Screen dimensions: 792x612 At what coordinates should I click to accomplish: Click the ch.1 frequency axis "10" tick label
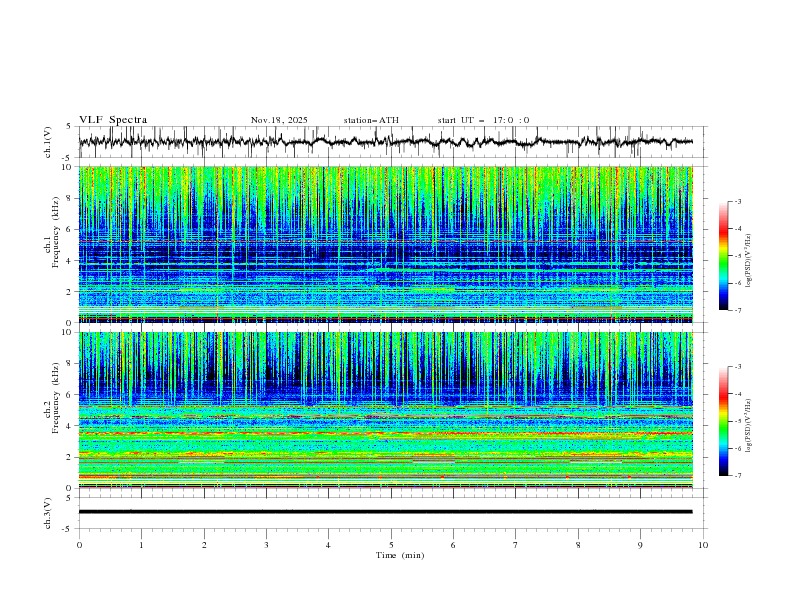(x=69, y=167)
